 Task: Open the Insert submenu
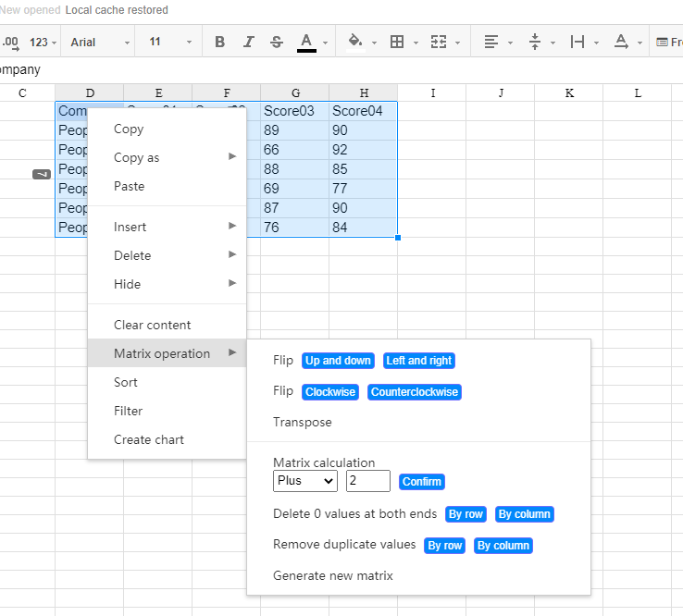167,227
